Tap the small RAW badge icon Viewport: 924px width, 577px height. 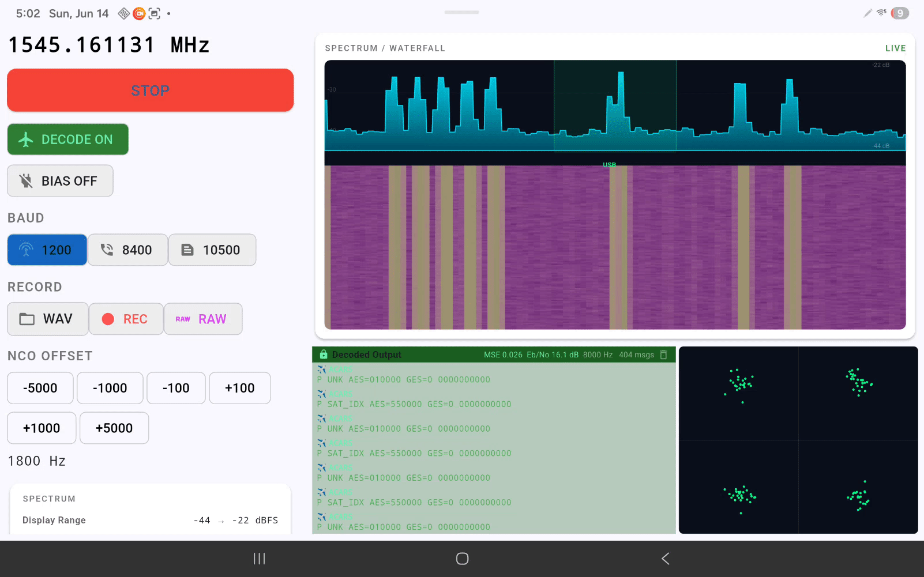click(x=183, y=319)
